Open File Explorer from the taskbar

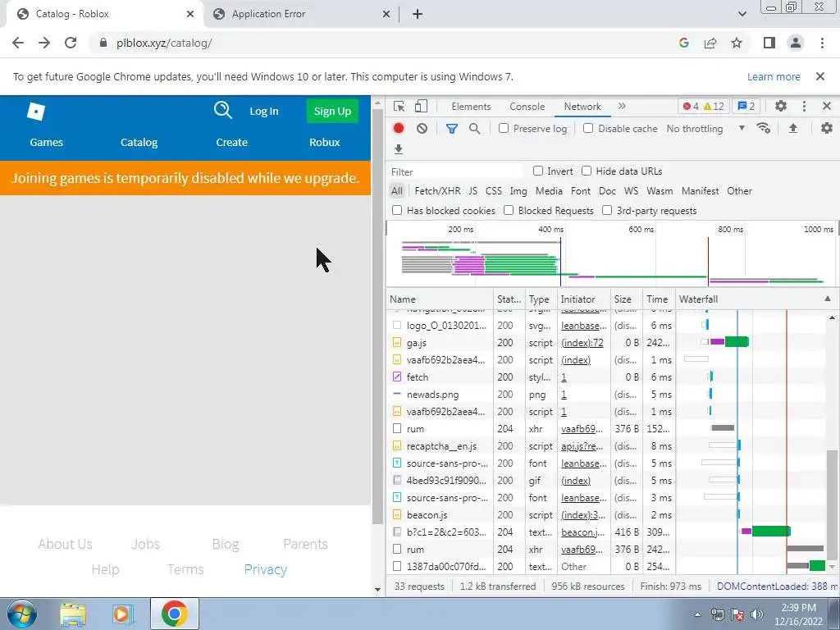click(x=73, y=614)
